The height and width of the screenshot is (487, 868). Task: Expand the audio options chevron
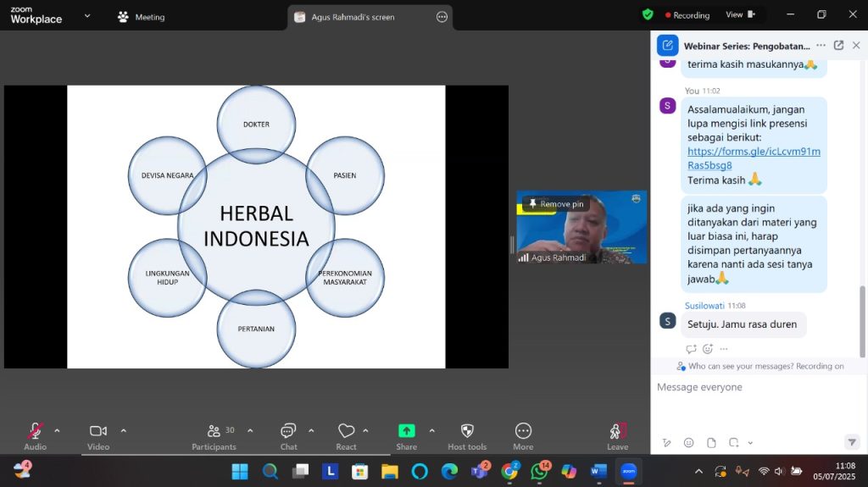(x=57, y=430)
